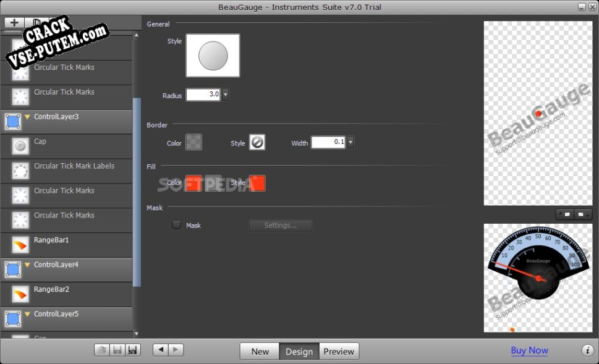The height and width of the screenshot is (364, 599).
Task: Click the red Fill Style swatch
Action: [257, 183]
